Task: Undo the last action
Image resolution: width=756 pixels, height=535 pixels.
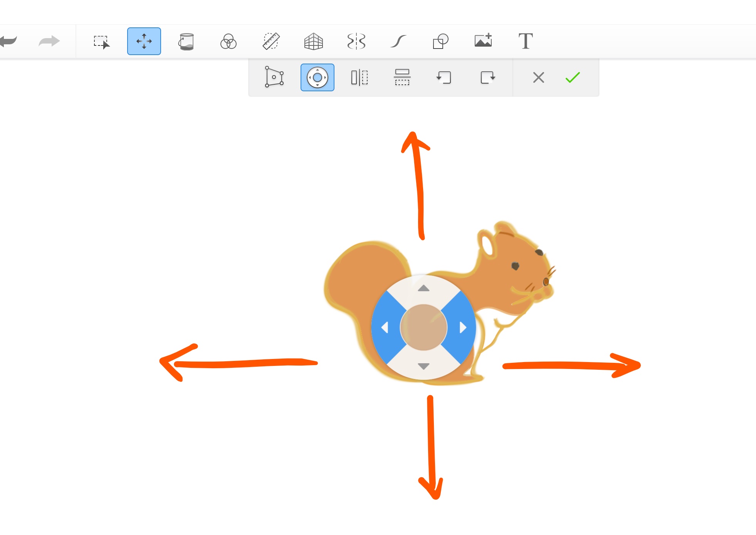Action: (8, 41)
